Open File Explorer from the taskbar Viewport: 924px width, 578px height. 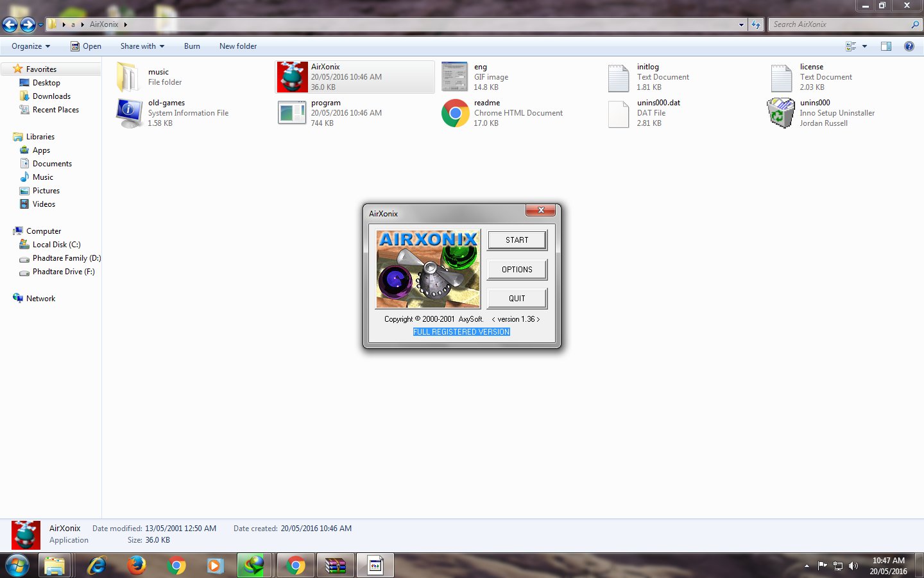point(55,566)
